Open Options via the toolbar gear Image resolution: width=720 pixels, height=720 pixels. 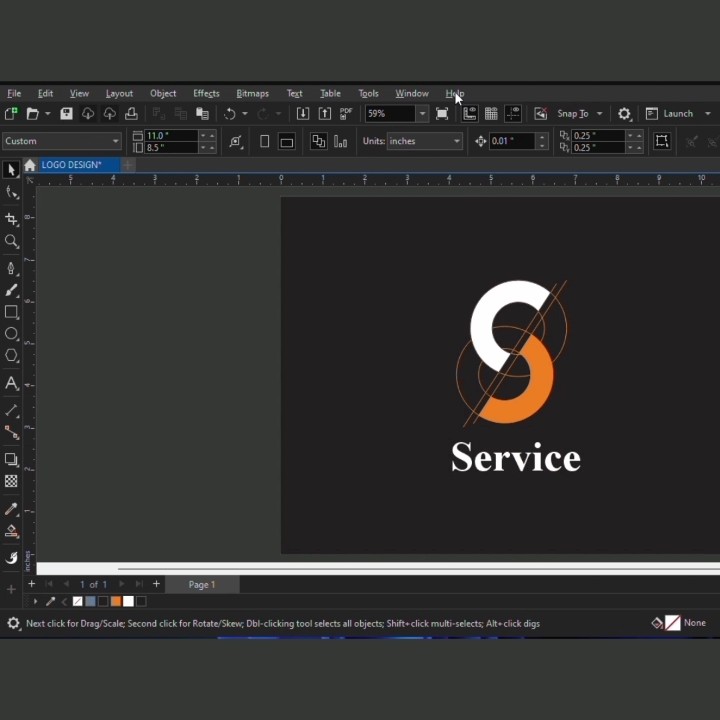pyautogui.click(x=624, y=113)
